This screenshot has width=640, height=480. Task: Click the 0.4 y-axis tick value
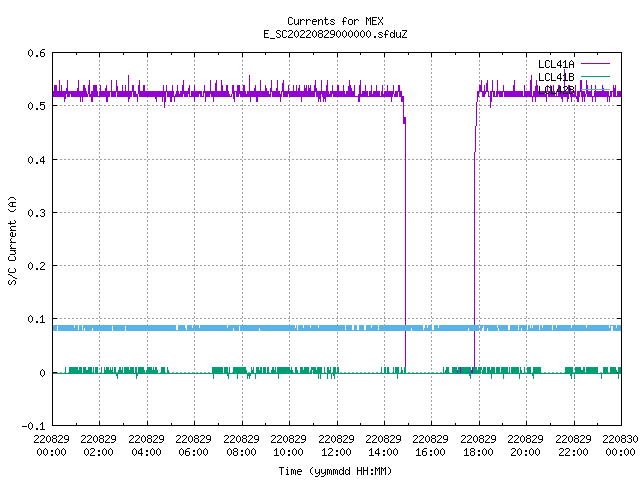pos(36,160)
